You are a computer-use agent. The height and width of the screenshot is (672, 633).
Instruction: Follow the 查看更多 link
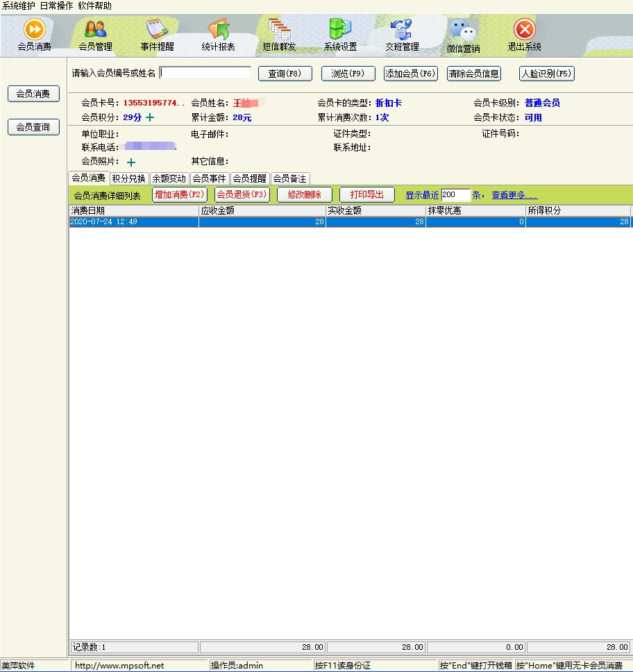click(x=514, y=195)
